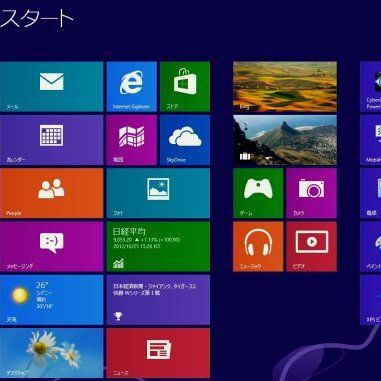Open the フォト (Photos) tile
381x381 pixels.
pos(158,193)
